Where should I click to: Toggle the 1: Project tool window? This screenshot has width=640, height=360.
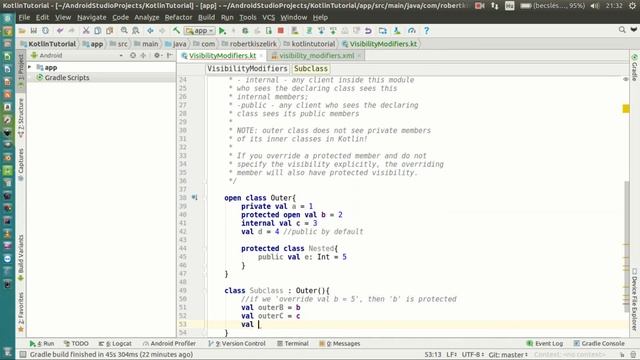21,72
